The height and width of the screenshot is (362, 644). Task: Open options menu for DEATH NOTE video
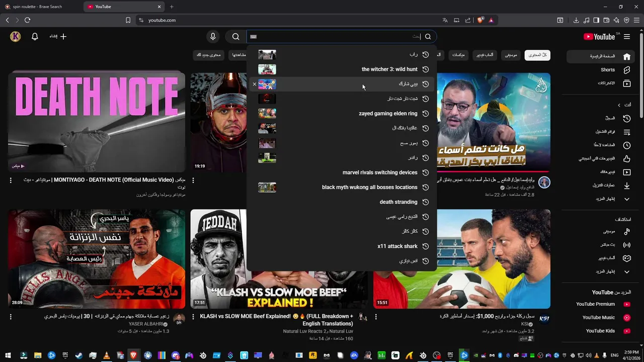pyautogui.click(x=11, y=180)
